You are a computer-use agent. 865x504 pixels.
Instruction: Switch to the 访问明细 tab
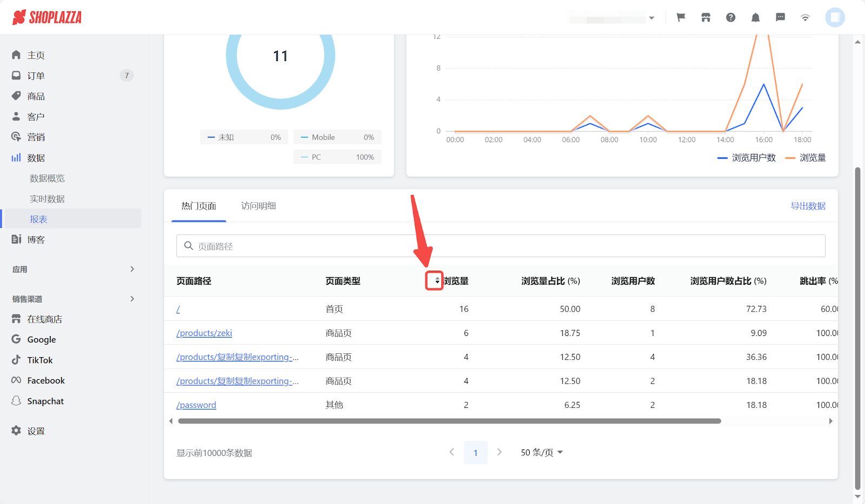(258, 206)
